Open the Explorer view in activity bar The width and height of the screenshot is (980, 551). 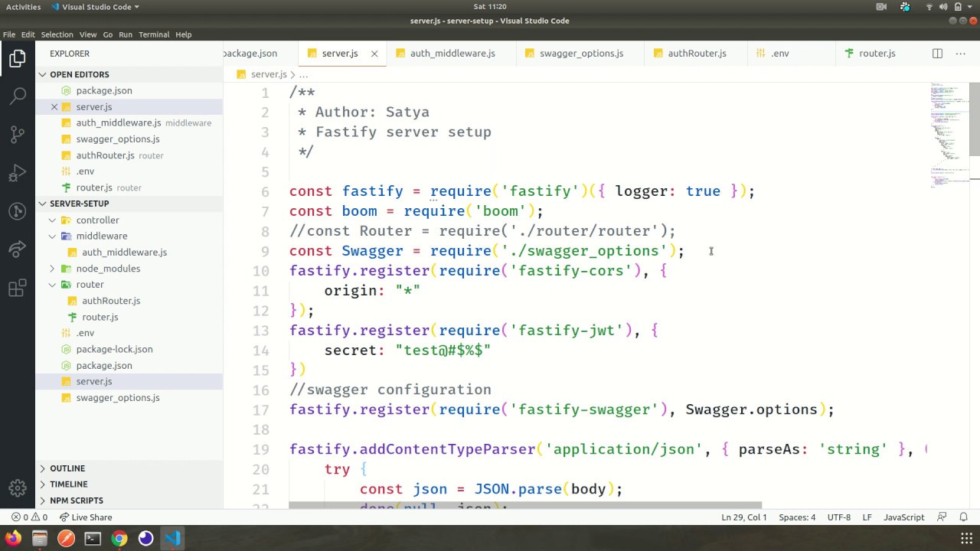pos(18,58)
